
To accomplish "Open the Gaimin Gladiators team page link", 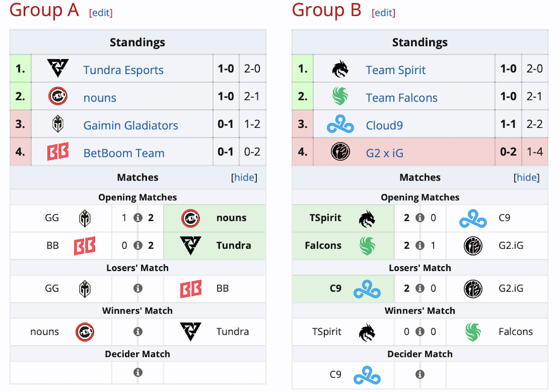I will click(x=131, y=125).
